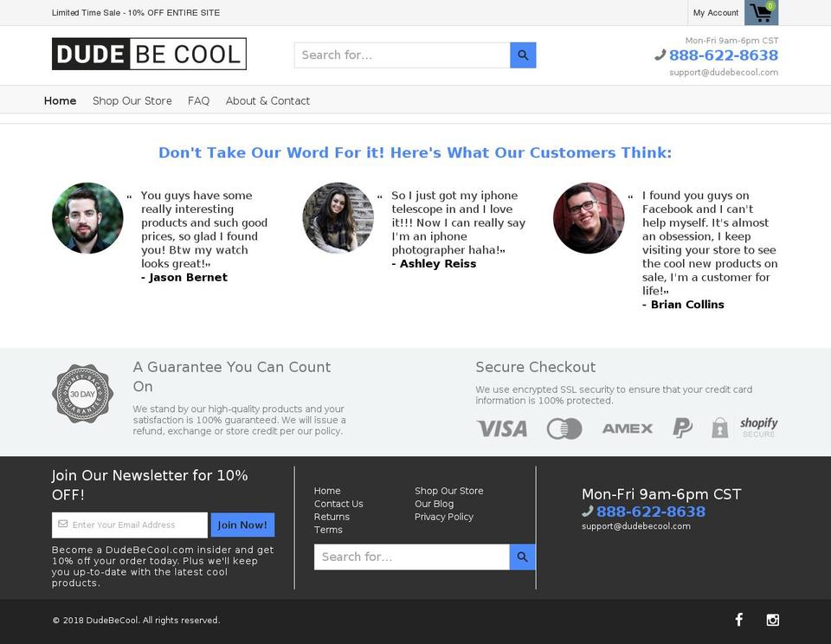The width and height of the screenshot is (831, 644).
Task: Click the 2018 DudeBeCool copyright text
Action: pos(136,620)
